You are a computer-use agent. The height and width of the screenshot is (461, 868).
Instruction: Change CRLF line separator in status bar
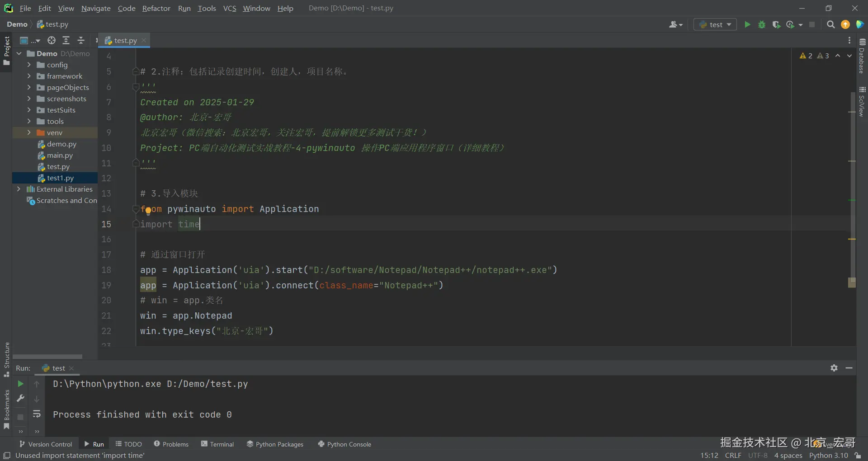[733, 456]
